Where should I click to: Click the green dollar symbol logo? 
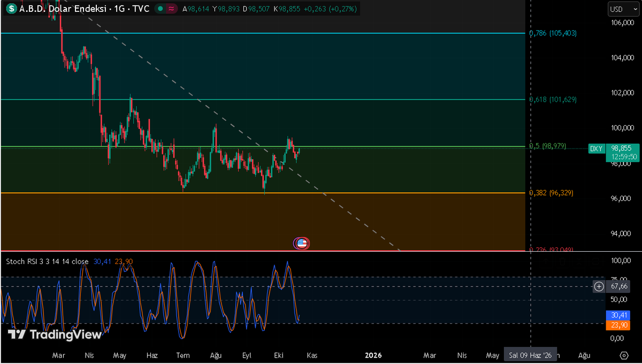click(x=11, y=9)
